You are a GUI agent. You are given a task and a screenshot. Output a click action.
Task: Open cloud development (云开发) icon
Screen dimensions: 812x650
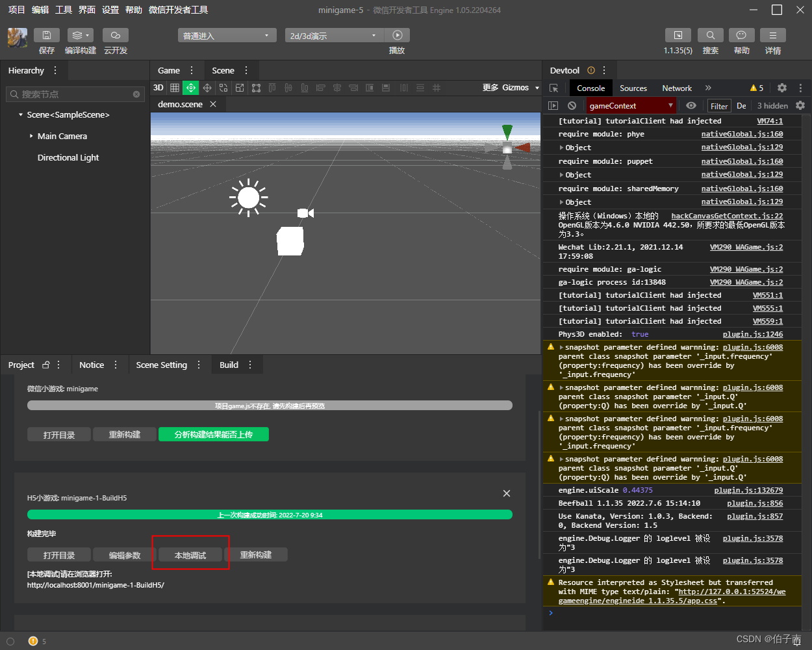tap(116, 35)
